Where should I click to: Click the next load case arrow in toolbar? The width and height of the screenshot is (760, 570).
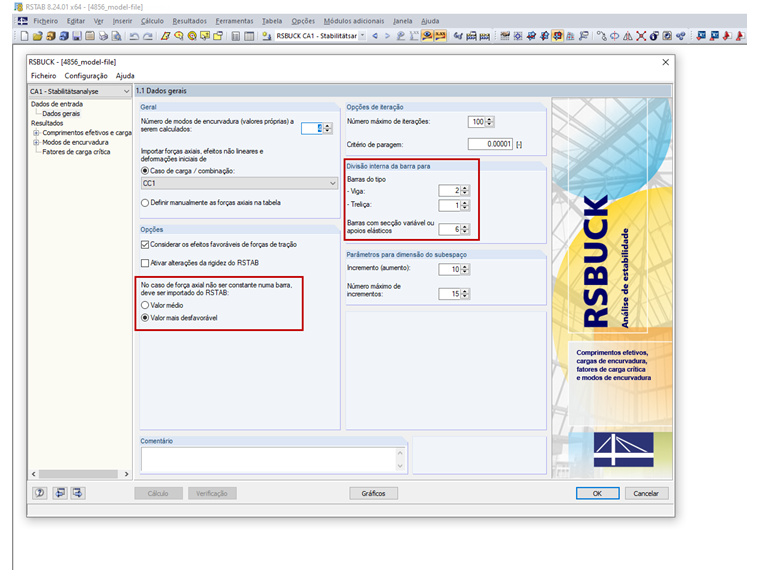pyautogui.click(x=387, y=36)
